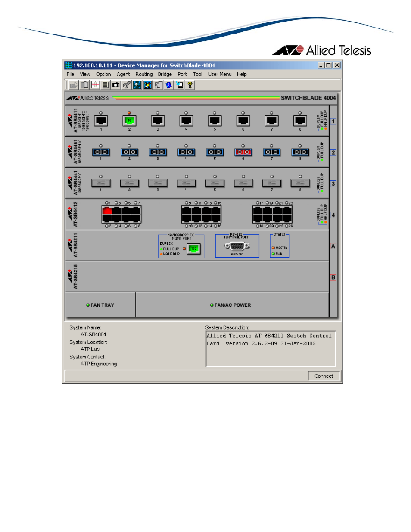Select slot B controller label box

tap(333, 277)
